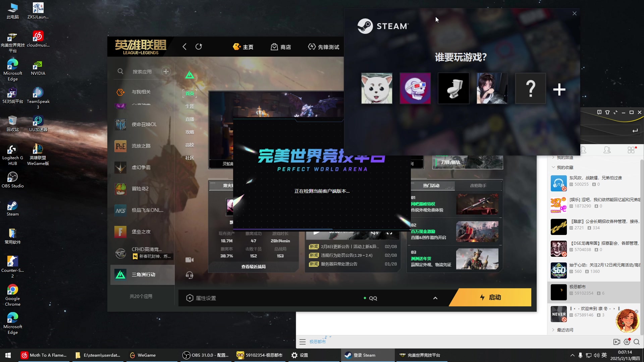Viewport: 644px width, 362px height.
Task: Open the 社区 section of 三角洲行动
Action: [x=190, y=158]
